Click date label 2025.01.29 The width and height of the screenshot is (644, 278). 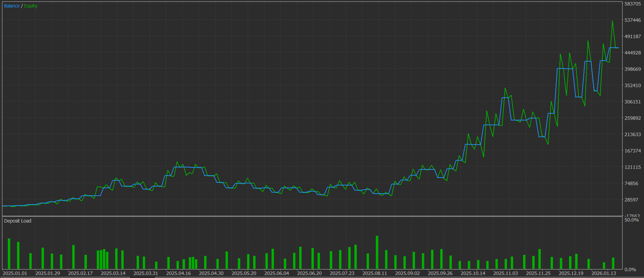pyautogui.click(x=48, y=273)
